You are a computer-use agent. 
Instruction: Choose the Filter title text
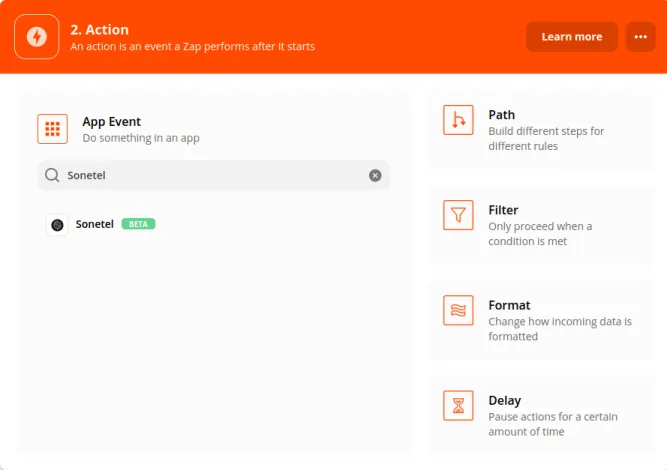click(x=503, y=210)
